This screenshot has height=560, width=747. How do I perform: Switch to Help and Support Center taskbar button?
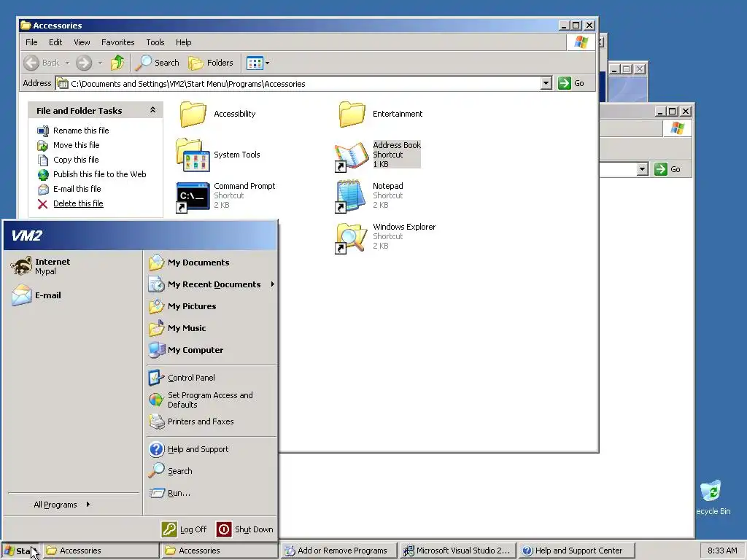tap(576, 551)
